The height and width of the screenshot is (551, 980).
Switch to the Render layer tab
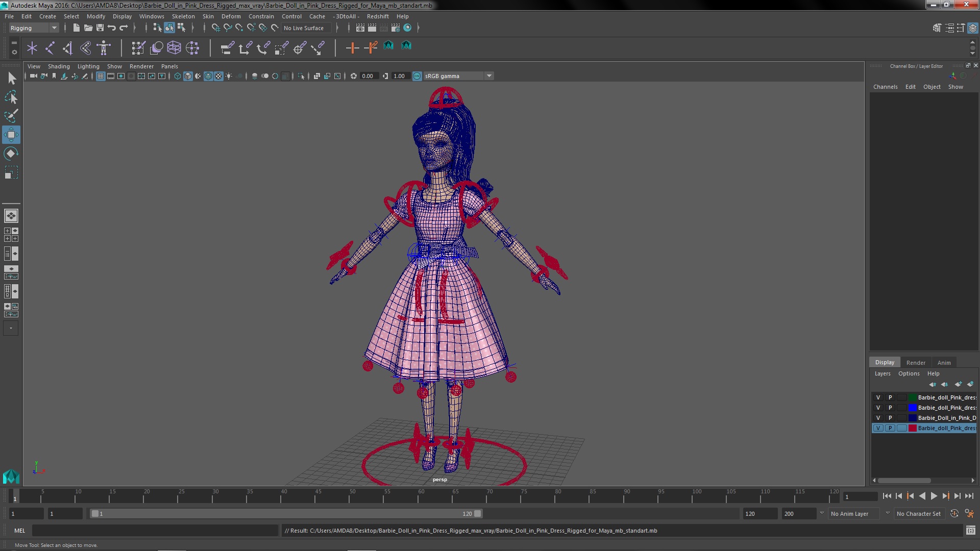[916, 363]
